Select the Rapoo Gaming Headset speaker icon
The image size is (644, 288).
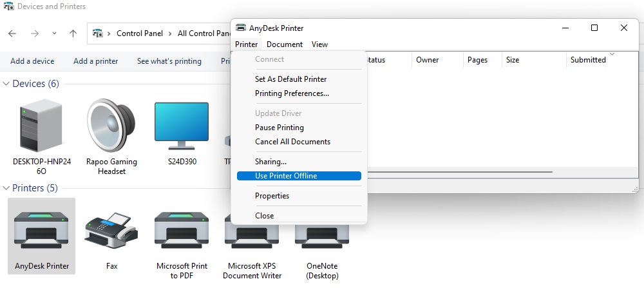[x=111, y=125]
